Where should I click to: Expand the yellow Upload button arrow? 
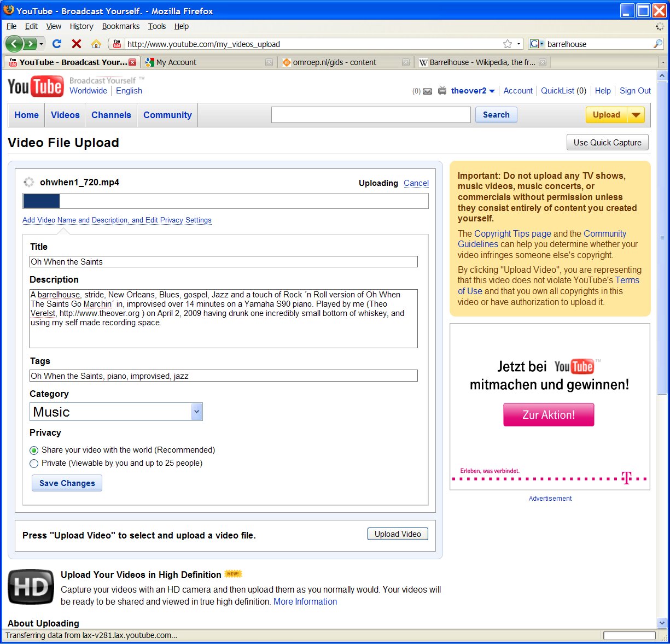pyautogui.click(x=636, y=115)
